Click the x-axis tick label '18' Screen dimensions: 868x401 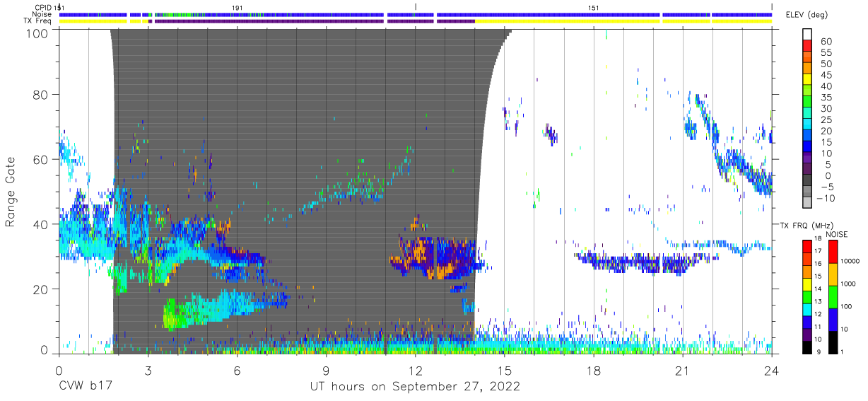[593, 370]
